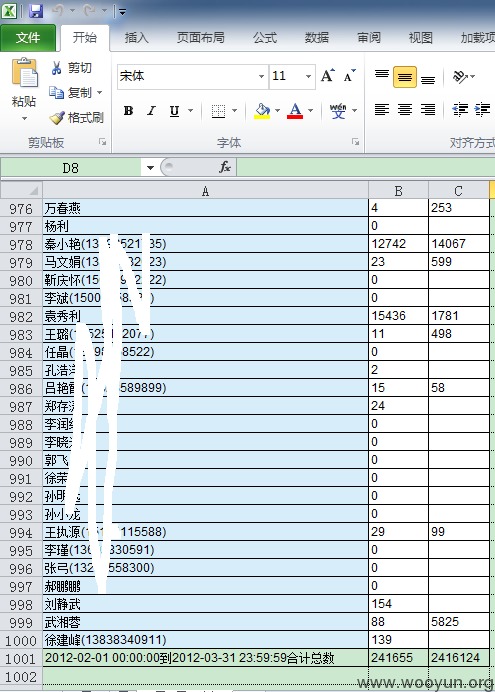
Task: Click the decrease indent icon
Action: click(x=461, y=109)
